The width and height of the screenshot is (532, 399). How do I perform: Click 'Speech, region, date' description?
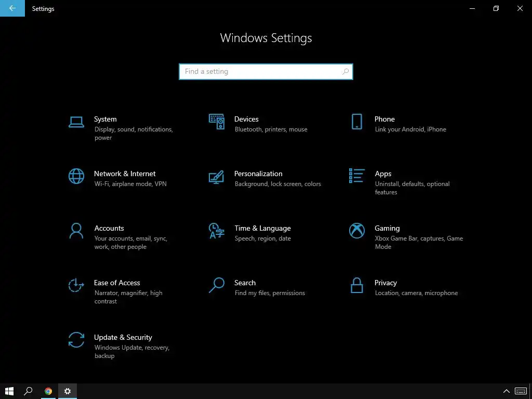click(x=263, y=239)
